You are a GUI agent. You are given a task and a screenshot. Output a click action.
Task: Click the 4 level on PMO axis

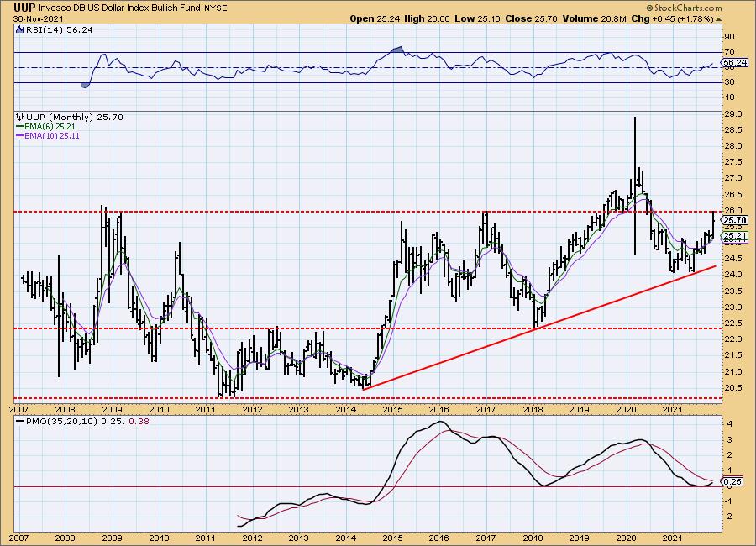click(731, 424)
